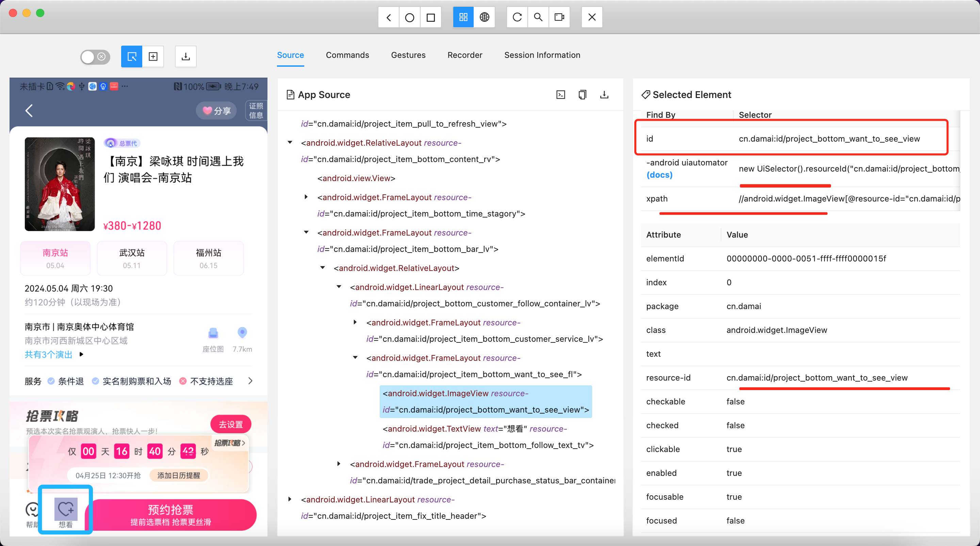Expand the project_item_bottom_time_stagory FrameLayout node
The height and width of the screenshot is (546, 980).
(306, 197)
